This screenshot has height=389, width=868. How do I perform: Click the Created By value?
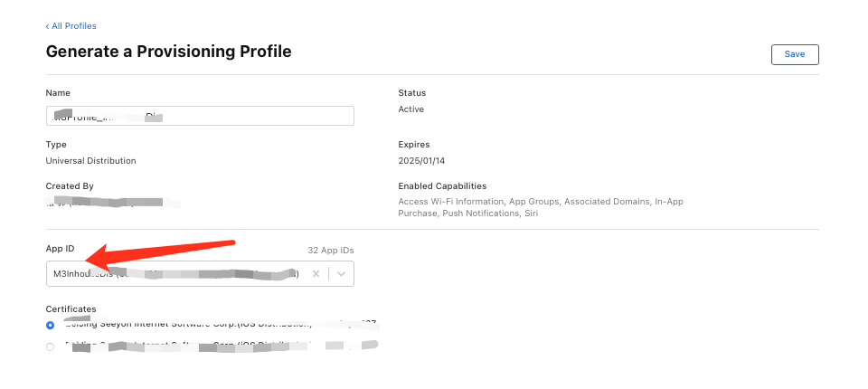108,202
